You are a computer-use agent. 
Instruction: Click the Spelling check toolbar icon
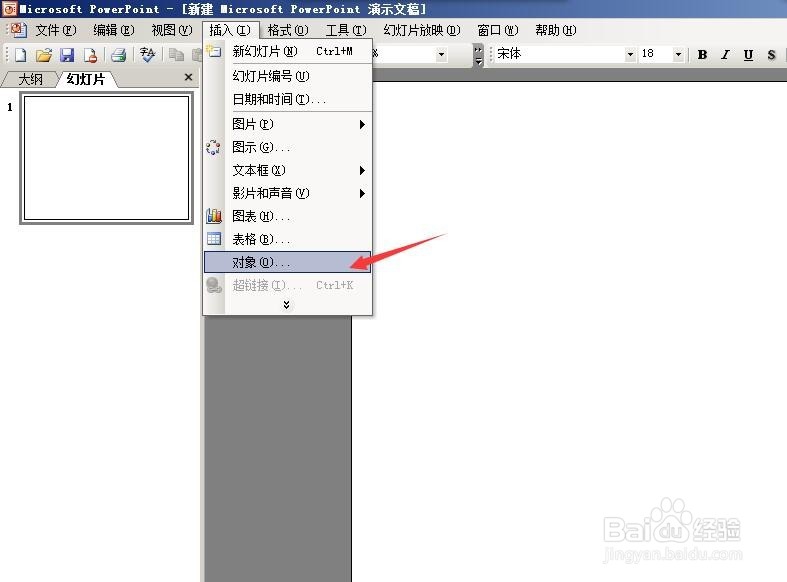147,55
